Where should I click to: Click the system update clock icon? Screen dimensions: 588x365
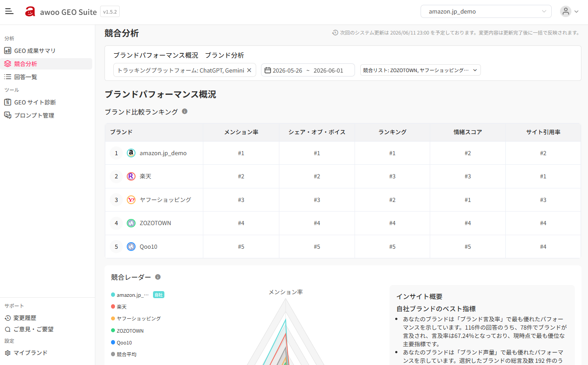(x=335, y=33)
